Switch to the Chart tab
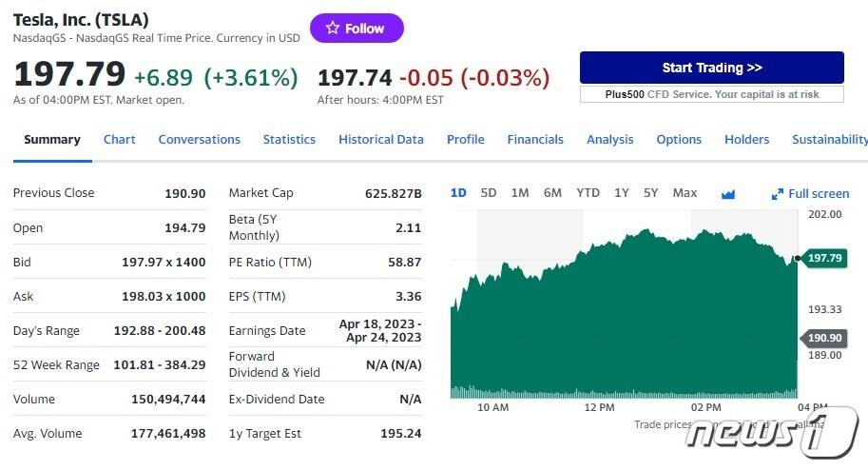 click(120, 139)
